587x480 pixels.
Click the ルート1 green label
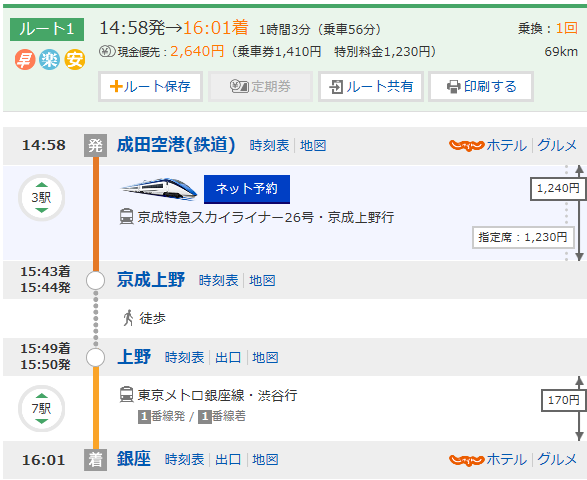pos(47,29)
